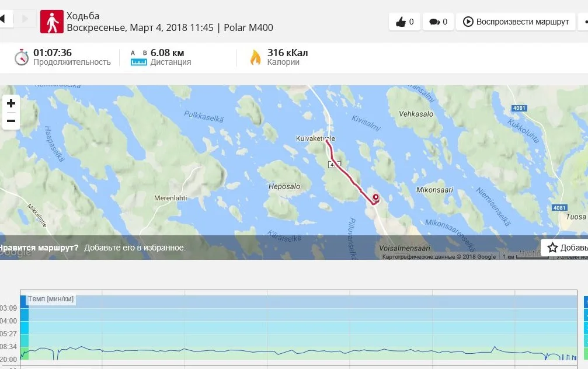The width and height of the screenshot is (588, 369).
Task: Click the stopwatch duration icon
Action: (22, 57)
